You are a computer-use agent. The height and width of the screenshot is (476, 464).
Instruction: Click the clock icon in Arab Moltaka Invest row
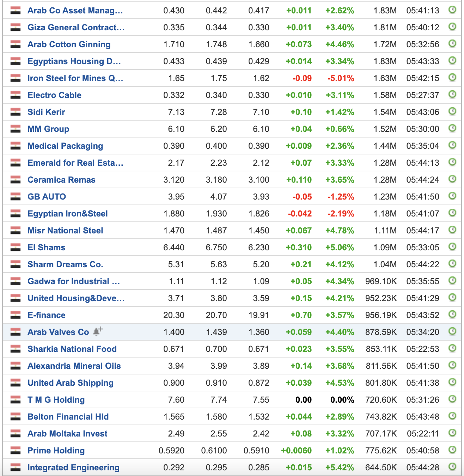pyautogui.click(x=452, y=433)
